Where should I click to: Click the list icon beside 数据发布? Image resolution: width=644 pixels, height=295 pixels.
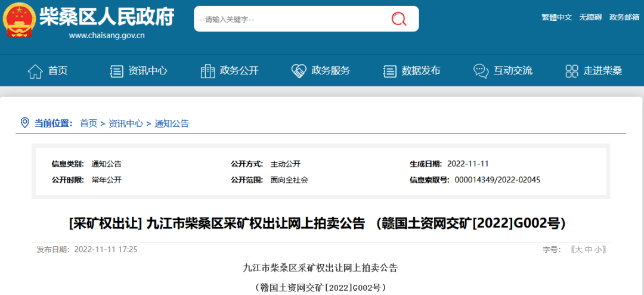pyautogui.click(x=389, y=71)
